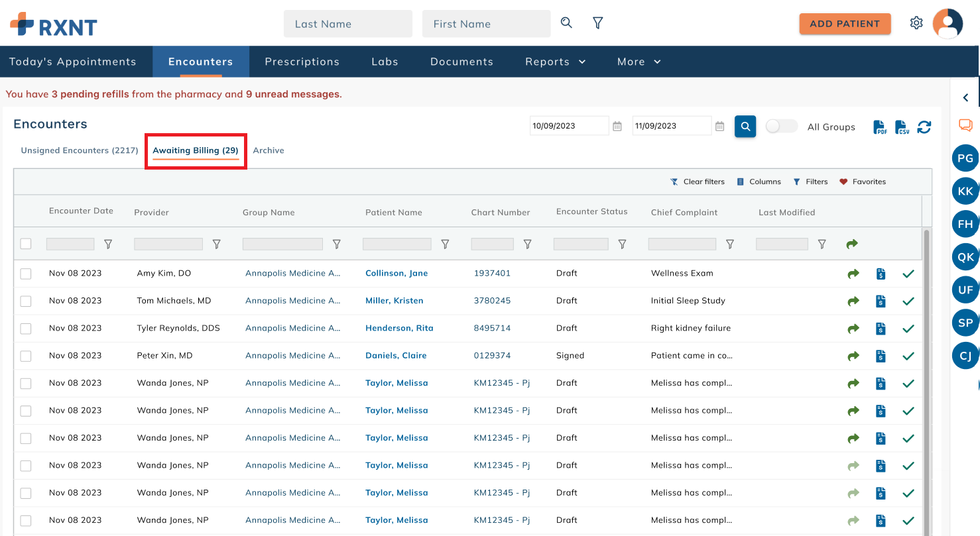Open the advanced search filter funnel icon
980x536 pixels.
click(597, 23)
